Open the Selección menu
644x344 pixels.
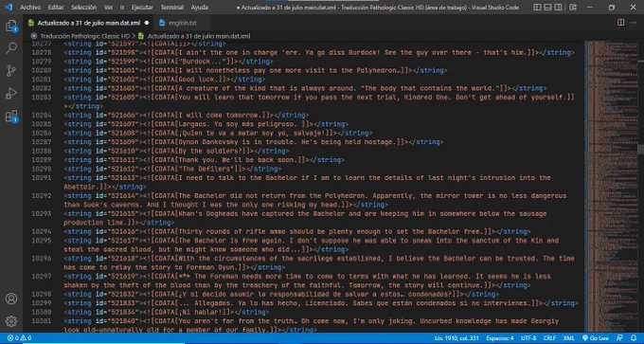pyautogui.click(x=83, y=8)
